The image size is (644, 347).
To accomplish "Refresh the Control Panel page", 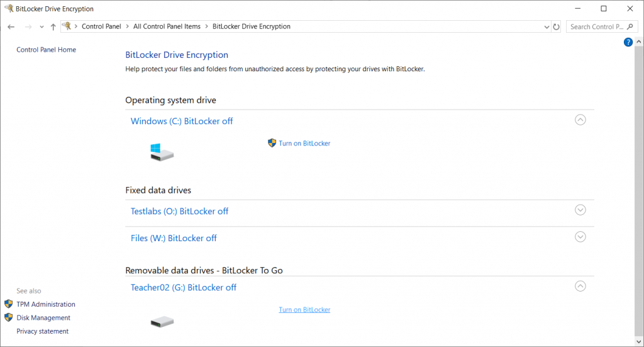I will [x=556, y=26].
